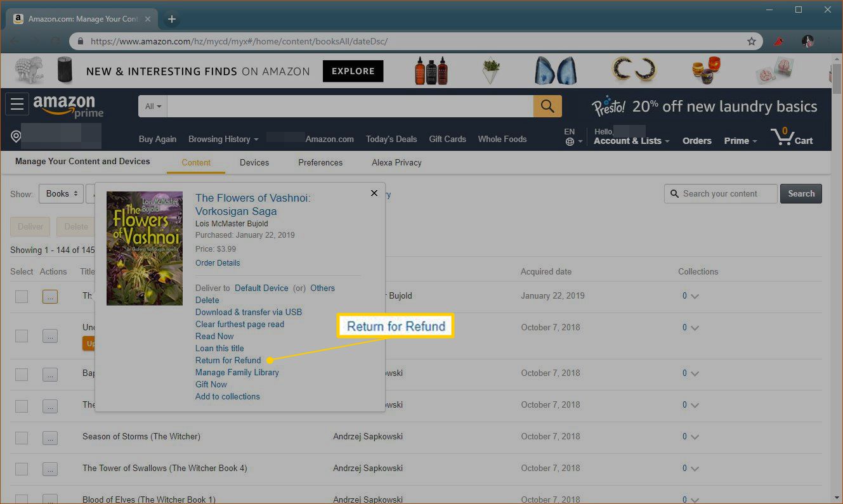The height and width of the screenshot is (504, 843).
Task: Expand collections chevron for Tower of Swallows
Action: 695,468
